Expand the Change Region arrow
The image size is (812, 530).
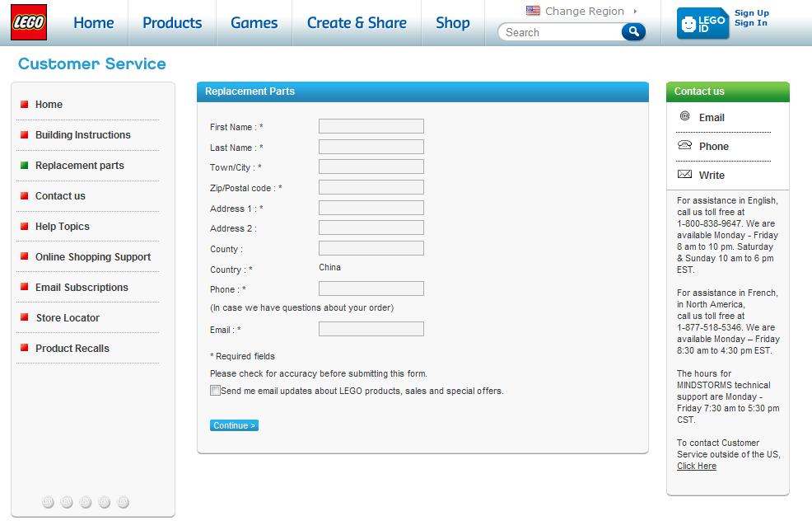tap(635, 11)
